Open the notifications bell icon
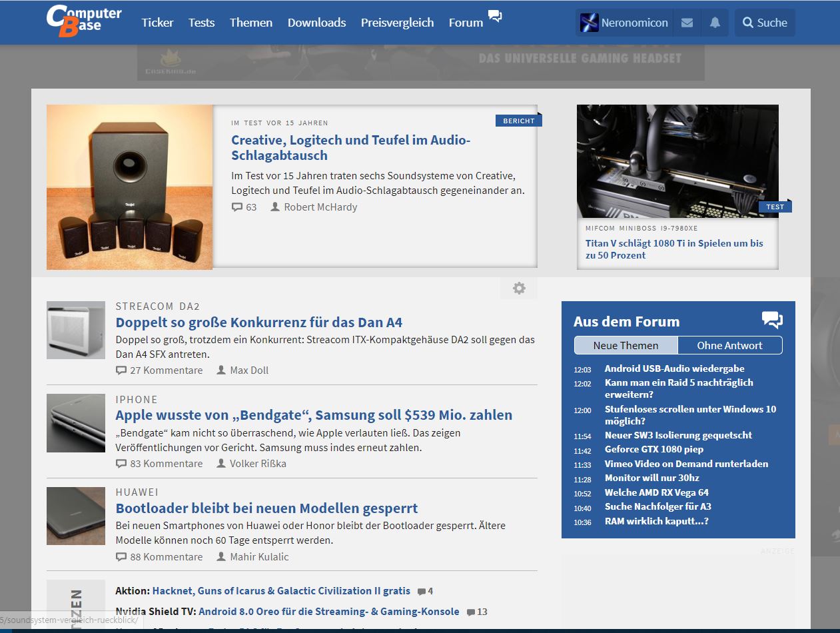Image resolution: width=840 pixels, height=633 pixels. (x=715, y=23)
